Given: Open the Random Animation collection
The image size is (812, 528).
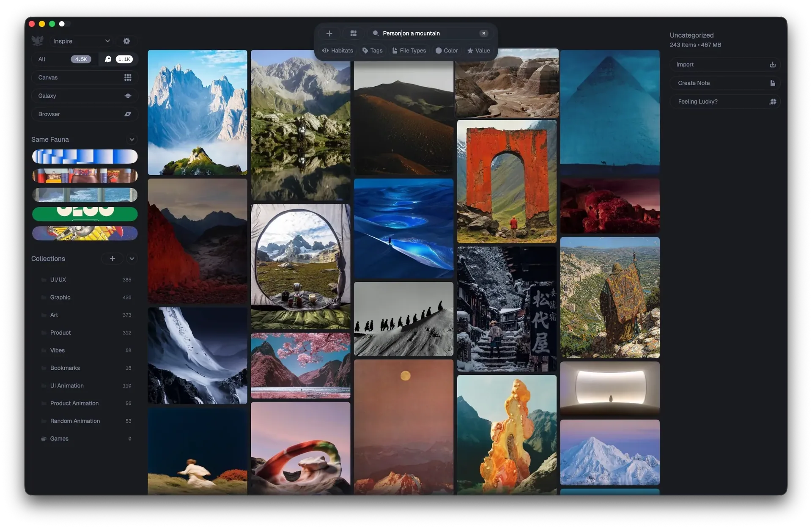Looking at the screenshot, I should pyautogui.click(x=85, y=421).
